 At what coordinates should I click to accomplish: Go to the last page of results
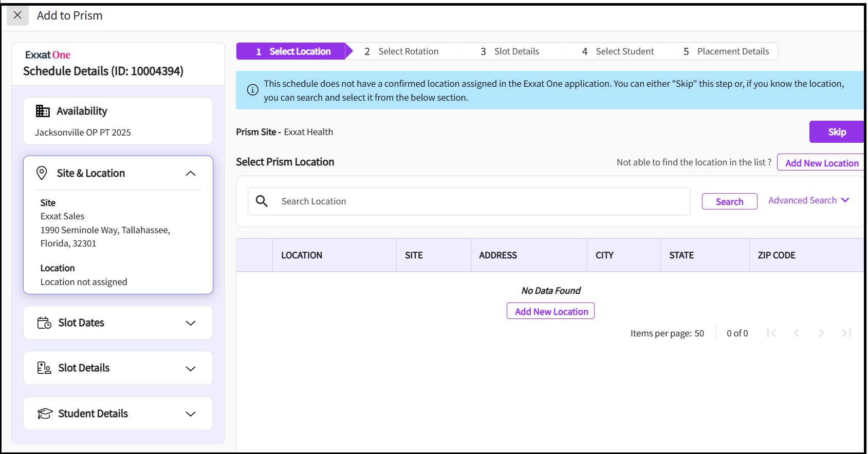coord(846,333)
